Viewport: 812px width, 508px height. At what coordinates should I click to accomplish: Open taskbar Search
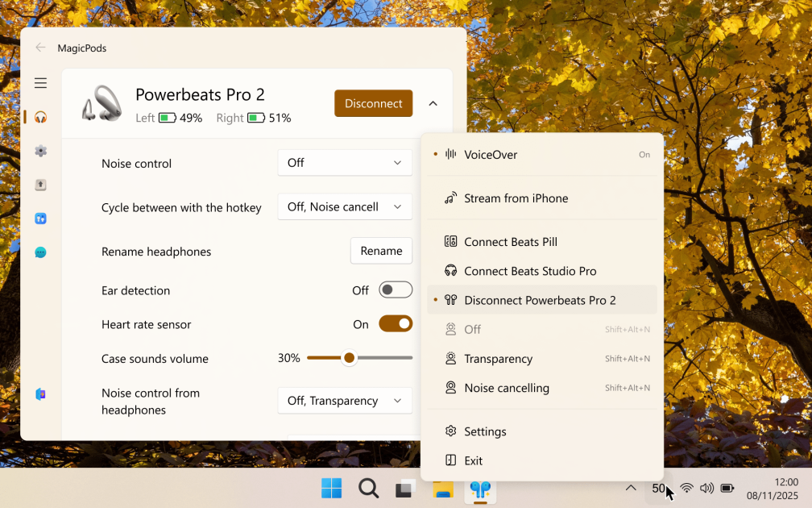(x=369, y=488)
